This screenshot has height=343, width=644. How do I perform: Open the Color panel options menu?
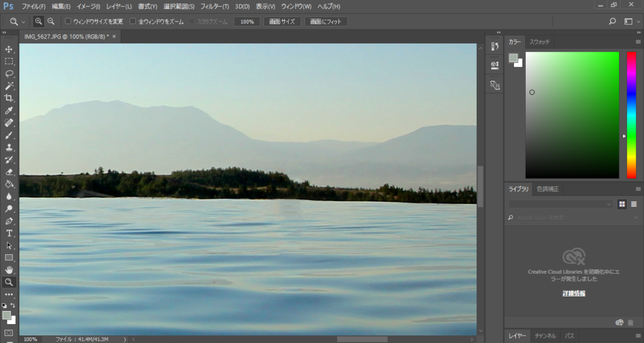638,42
